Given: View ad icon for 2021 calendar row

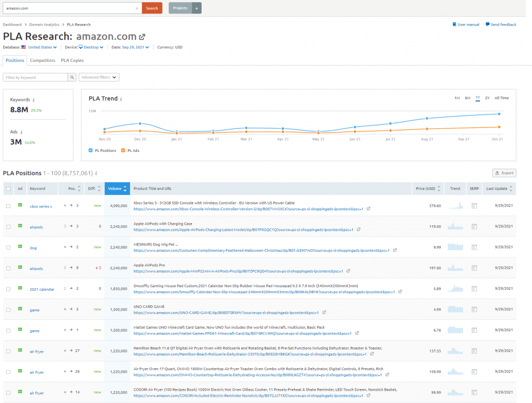Looking at the screenshot, I should (x=20, y=288).
